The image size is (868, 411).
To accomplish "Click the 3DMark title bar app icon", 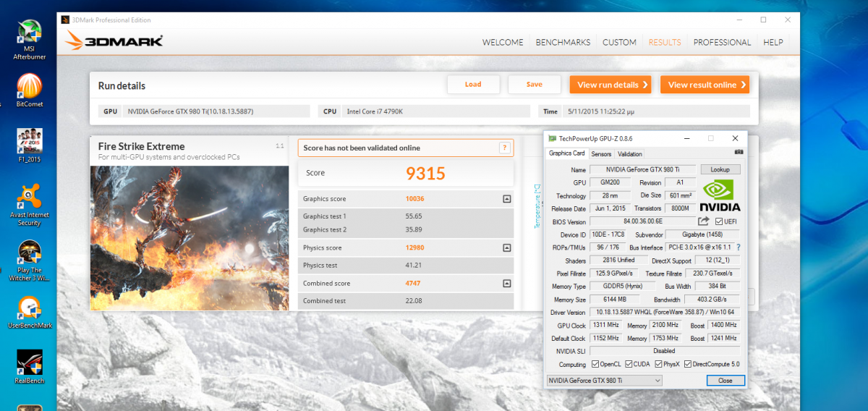I will (x=65, y=20).
